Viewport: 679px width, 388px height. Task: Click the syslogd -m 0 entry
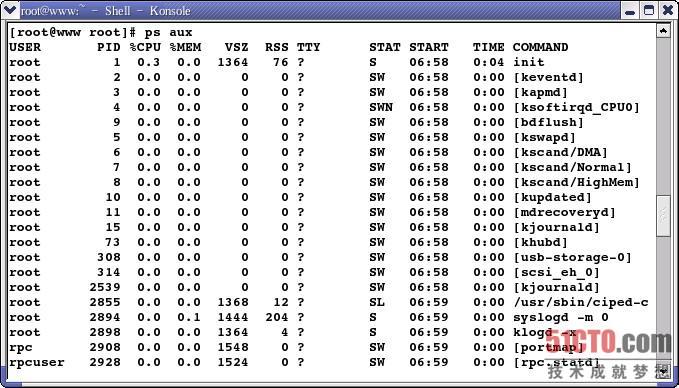(x=561, y=317)
